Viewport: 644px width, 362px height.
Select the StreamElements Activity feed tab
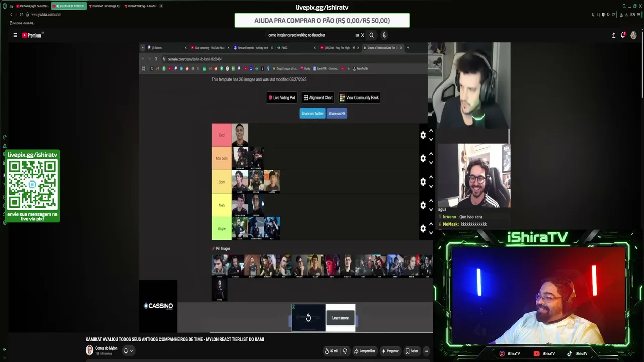point(253,48)
